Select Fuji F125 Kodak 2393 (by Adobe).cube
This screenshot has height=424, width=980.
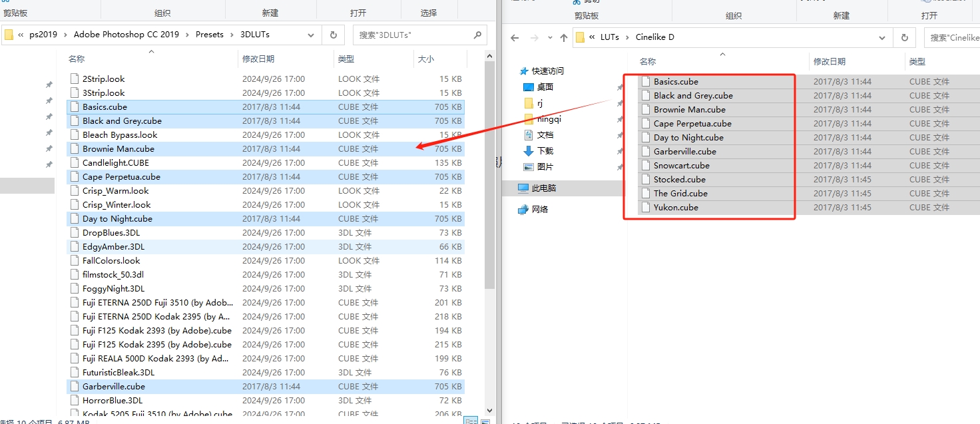coord(266,330)
